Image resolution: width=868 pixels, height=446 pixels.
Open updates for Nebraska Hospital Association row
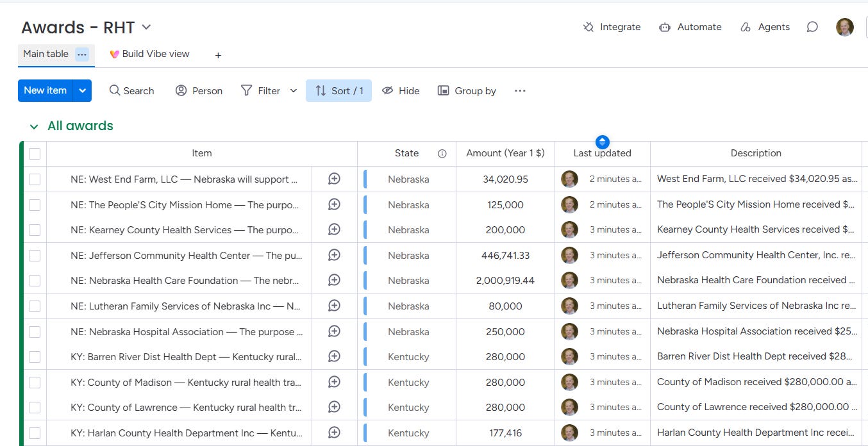pos(334,331)
